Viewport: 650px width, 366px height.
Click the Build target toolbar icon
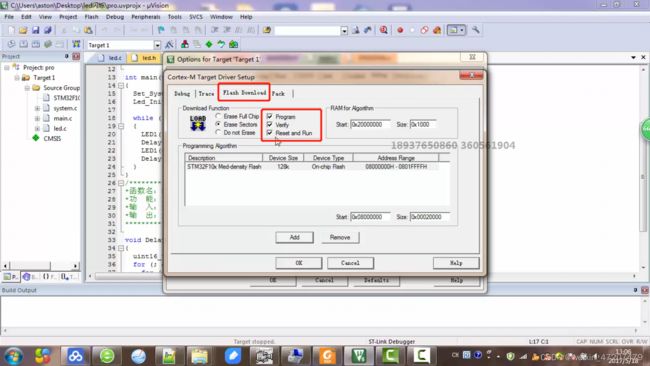24,44
